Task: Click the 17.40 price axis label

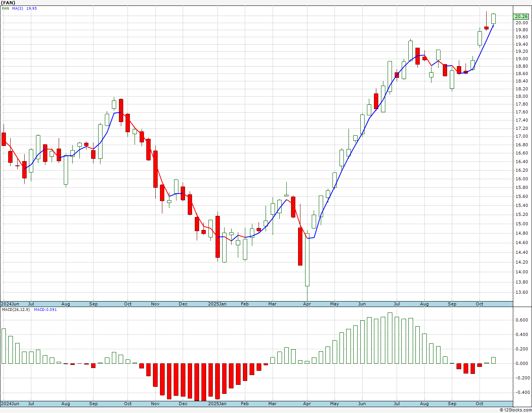Action: [521, 120]
